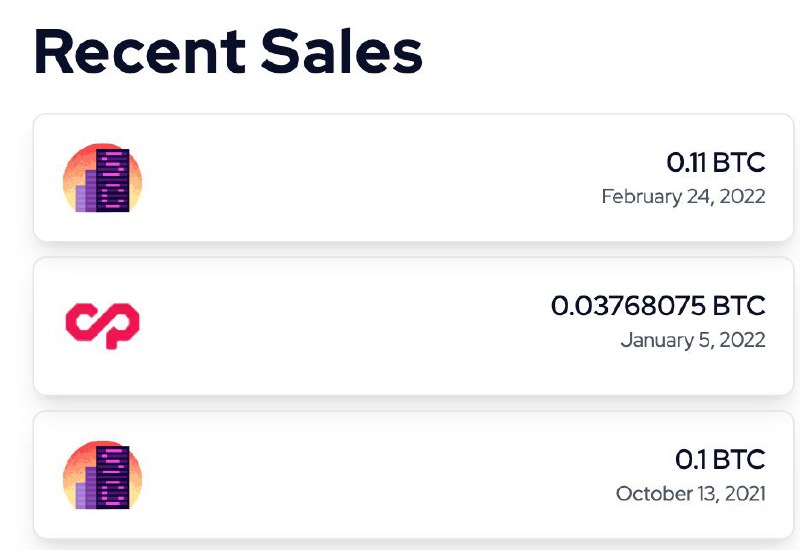The height and width of the screenshot is (550, 800).
Task: Click the pink-windowed tower in the bottom sale icon
Action: (113, 477)
